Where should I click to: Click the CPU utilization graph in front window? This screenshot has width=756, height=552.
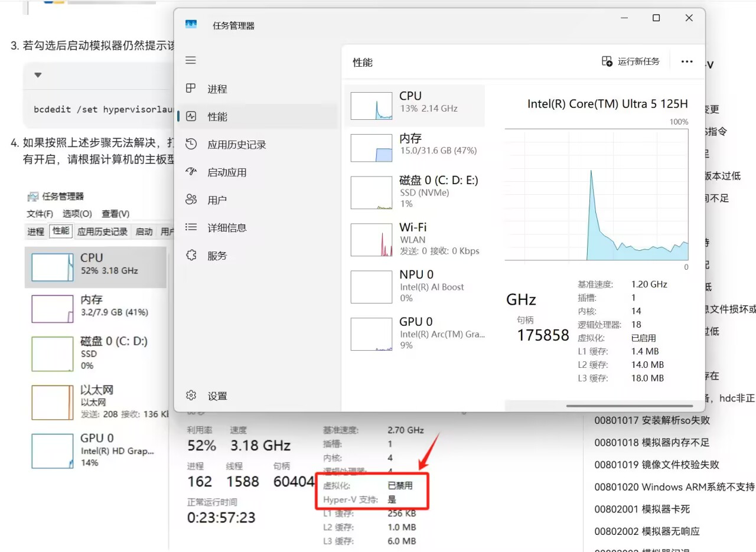[597, 195]
